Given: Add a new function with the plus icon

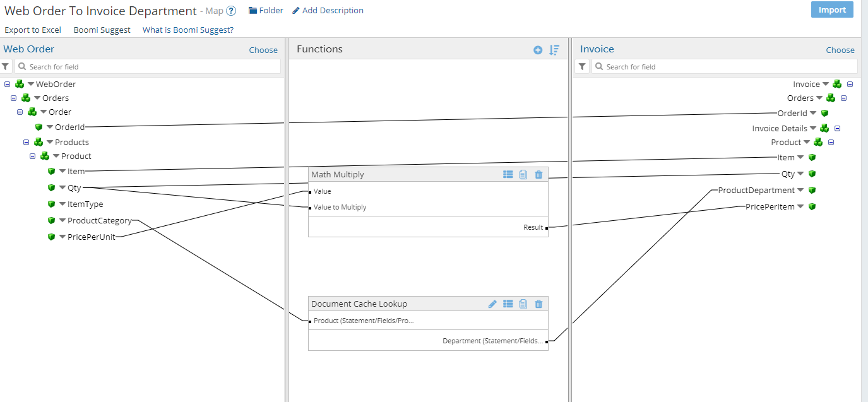Looking at the screenshot, I should [538, 50].
